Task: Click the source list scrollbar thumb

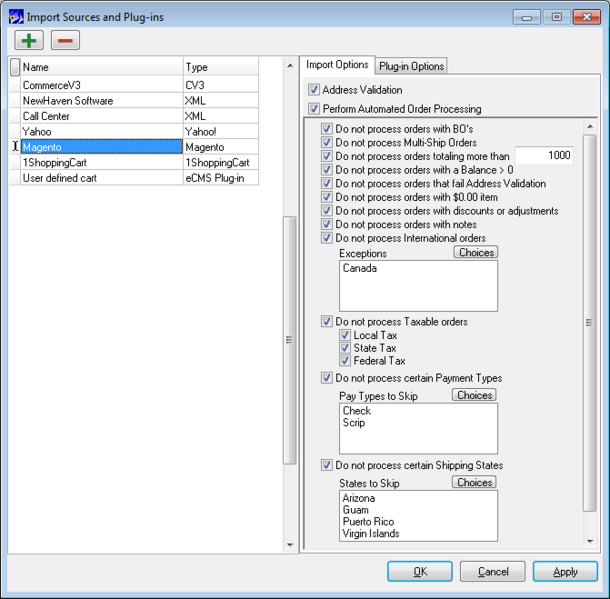Action: point(289,340)
